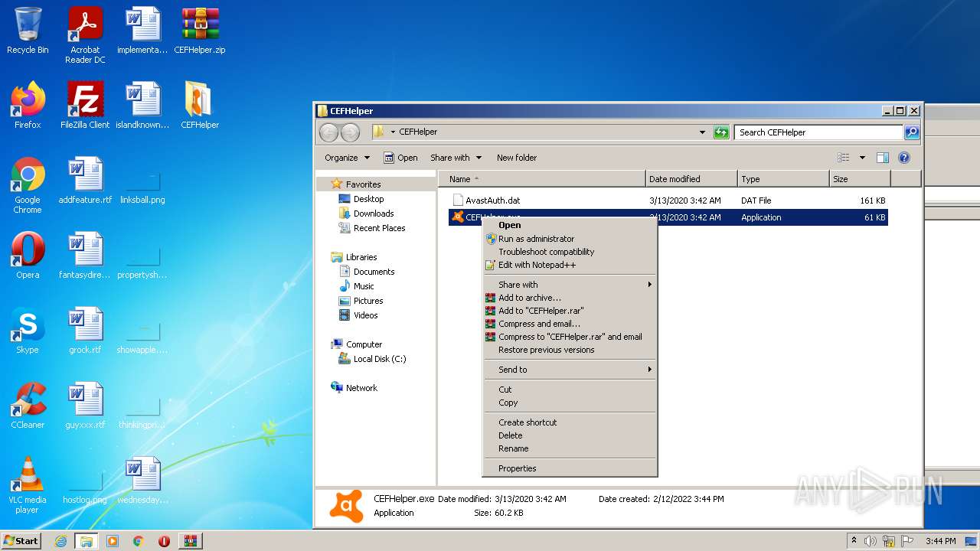This screenshot has height=551, width=980.
Task: Select Restore previous versions
Action: point(570,350)
